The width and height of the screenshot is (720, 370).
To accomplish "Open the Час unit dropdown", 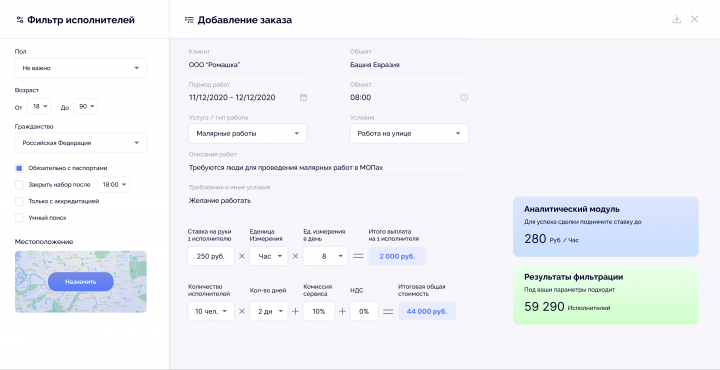I will click(269, 256).
